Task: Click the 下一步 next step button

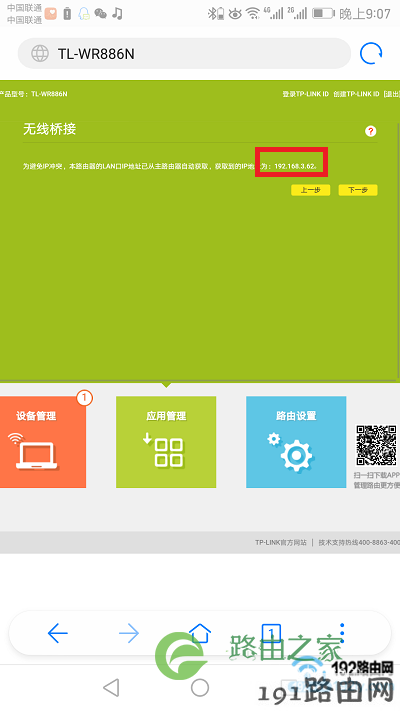Action: [x=358, y=190]
